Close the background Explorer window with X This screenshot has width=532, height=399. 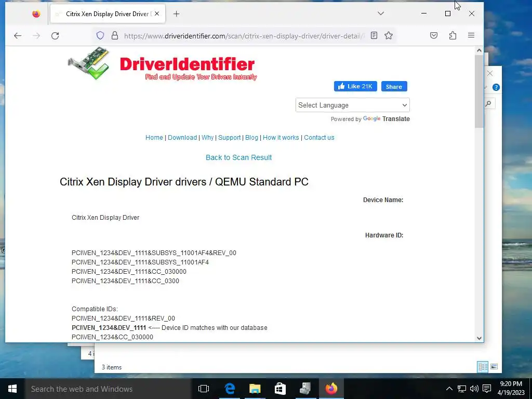[489, 73]
